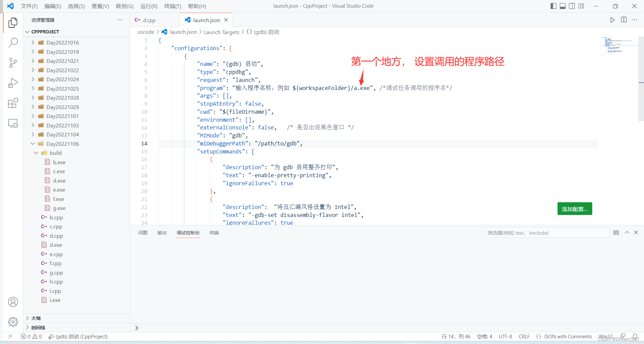Viewport: 644px width, 344px height.
Task: Open h.cpp source file
Action: [x=56, y=282]
